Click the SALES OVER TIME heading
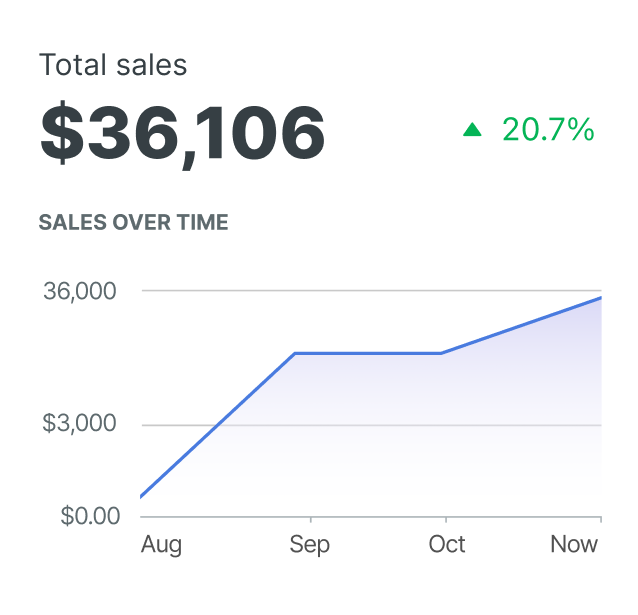 pos(133,222)
